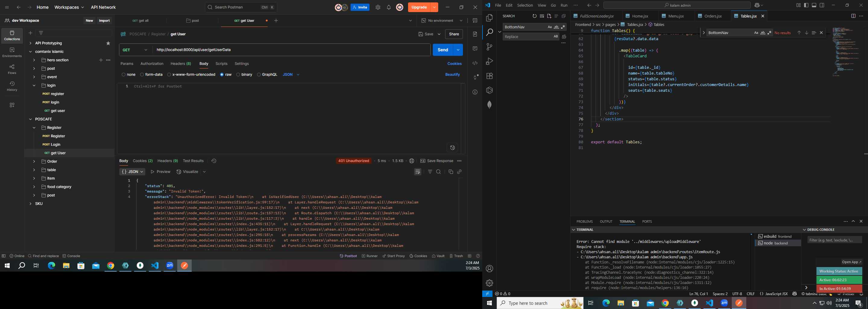868x309 pixels.
Task: Expand the SKU collection
Action: pyautogui.click(x=30, y=204)
